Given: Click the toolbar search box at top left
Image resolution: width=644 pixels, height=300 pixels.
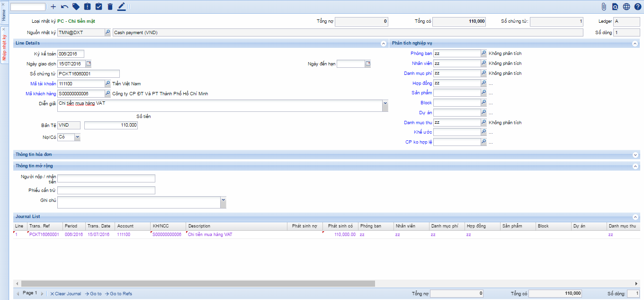Looking at the screenshot, I should (28, 7).
